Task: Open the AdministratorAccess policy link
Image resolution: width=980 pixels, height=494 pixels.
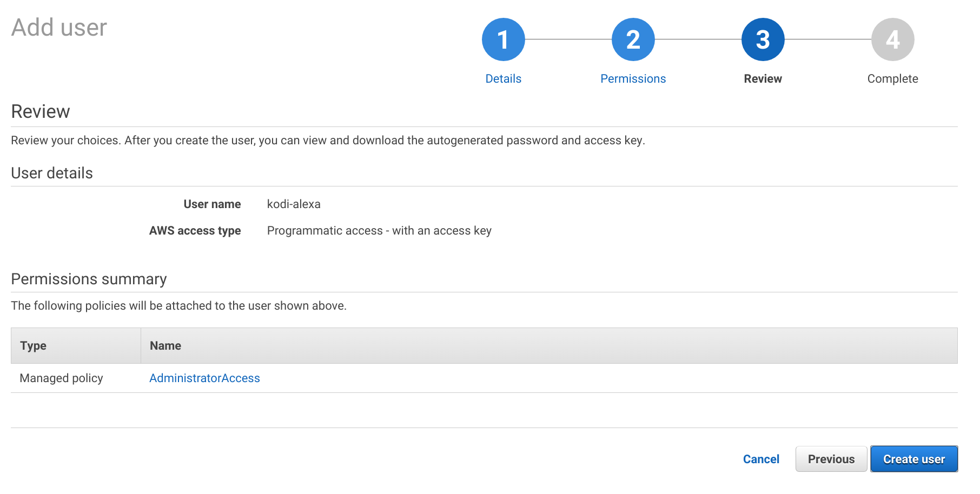Action: click(x=204, y=378)
